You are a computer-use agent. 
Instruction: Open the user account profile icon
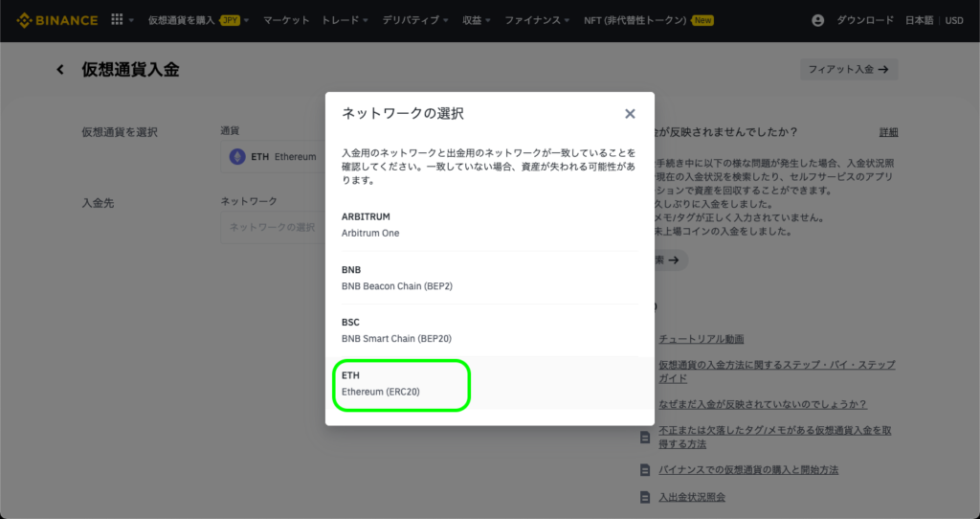(x=817, y=21)
